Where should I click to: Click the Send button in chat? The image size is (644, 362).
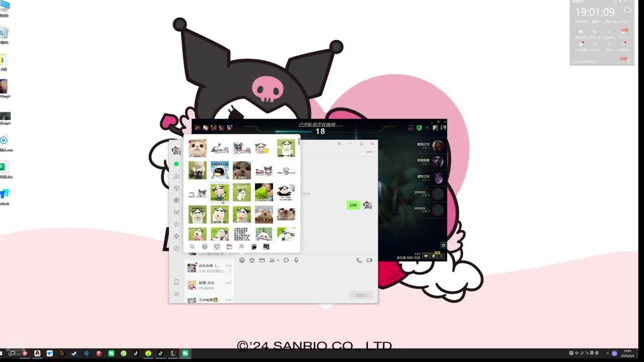pos(361,295)
